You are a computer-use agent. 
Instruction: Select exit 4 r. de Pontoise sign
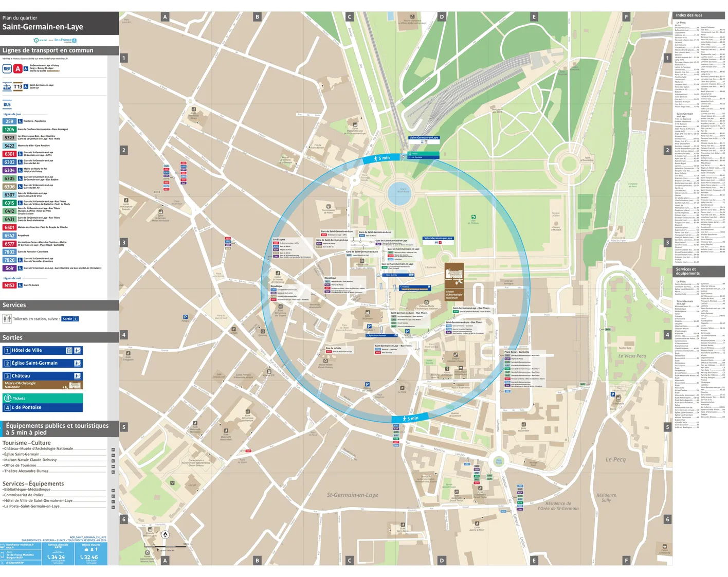(43, 407)
